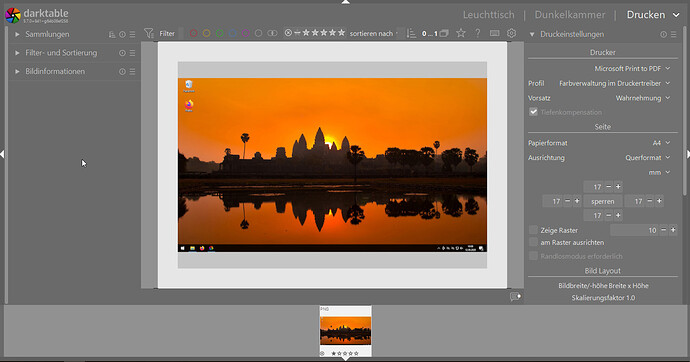Image resolution: width=690 pixels, height=362 pixels.
Task: Increase grid size value 10 with plus
Action: click(673, 230)
